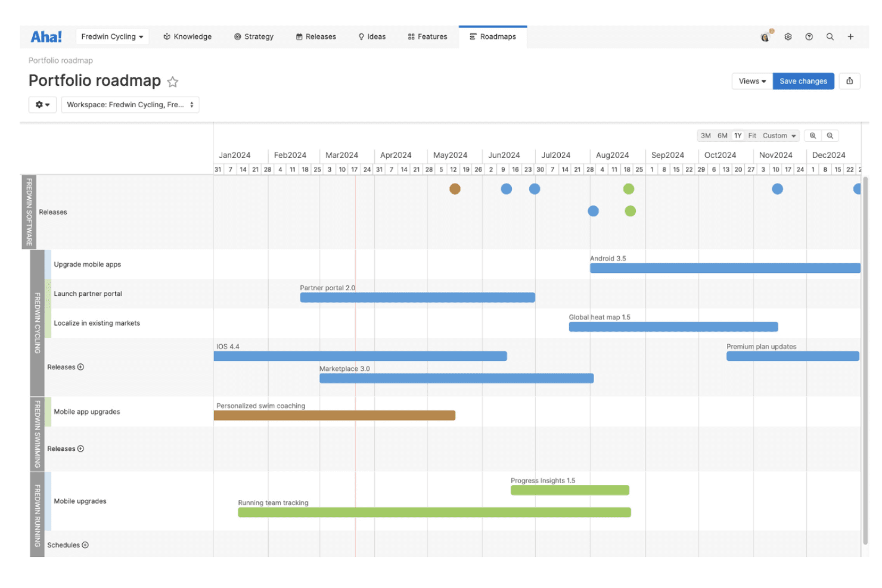
Task: Open the Features tab
Action: pyautogui.click(x=427, y=37)
